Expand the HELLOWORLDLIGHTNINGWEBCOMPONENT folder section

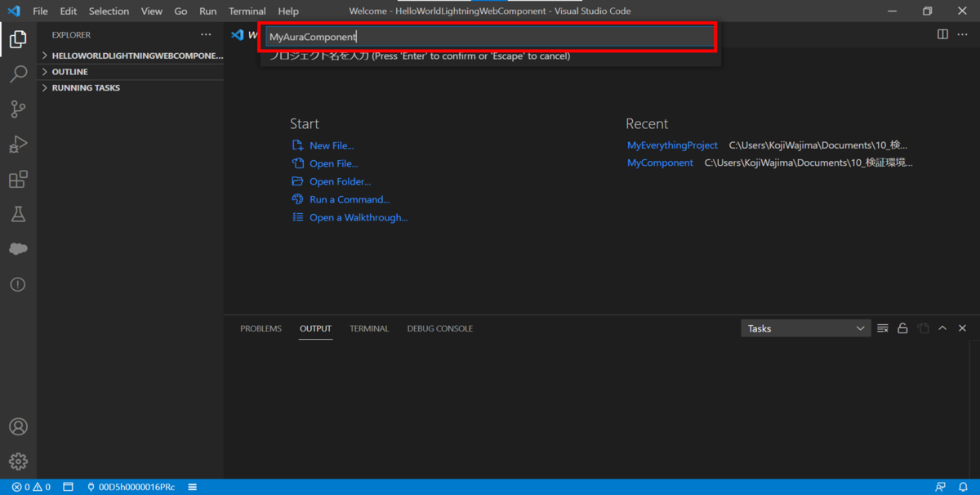(131, 56)
